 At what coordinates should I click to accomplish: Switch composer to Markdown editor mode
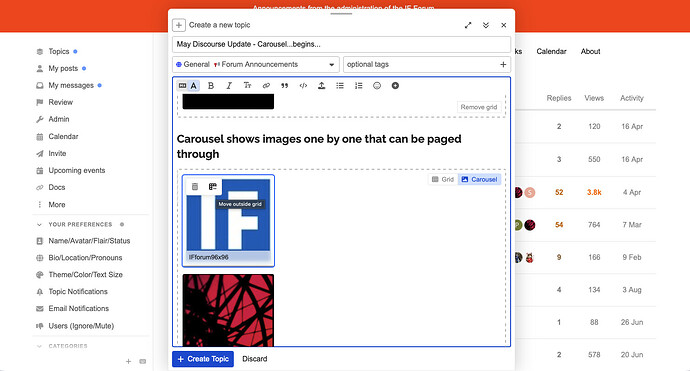(183, 86)
